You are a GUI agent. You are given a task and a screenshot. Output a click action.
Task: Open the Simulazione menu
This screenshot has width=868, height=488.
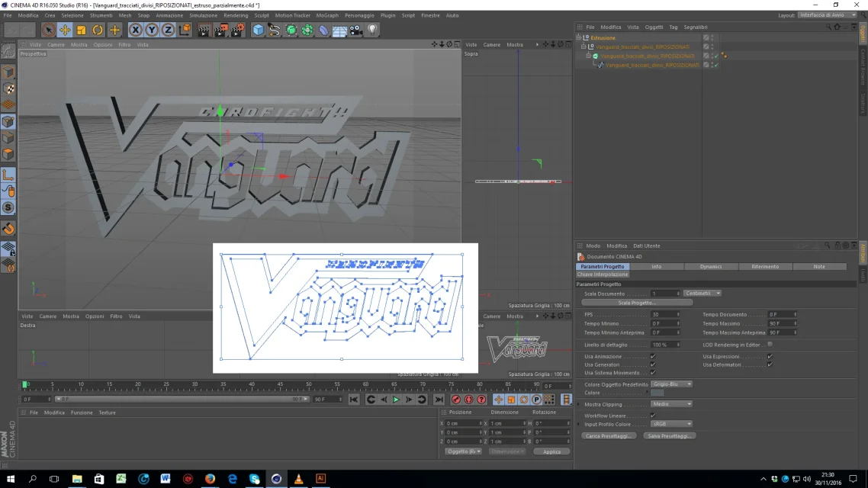pyautogui.click(x=203, y=15)
